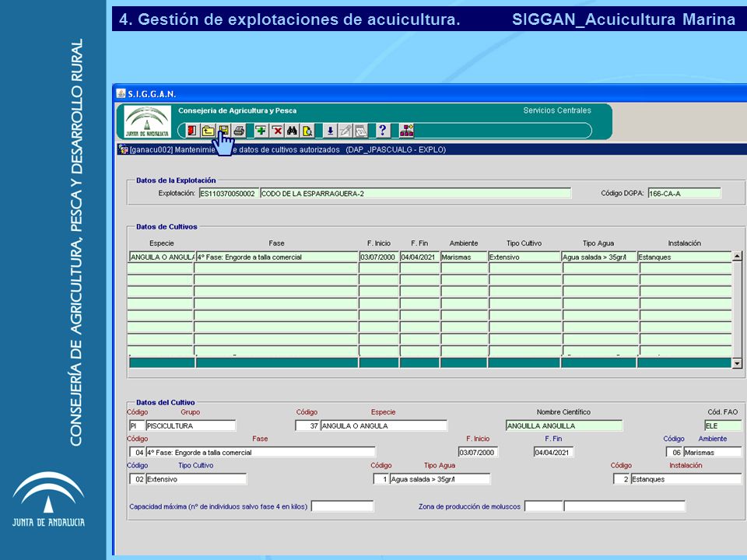Click table cell with date 04/04/2021

[x=419, y=257]
